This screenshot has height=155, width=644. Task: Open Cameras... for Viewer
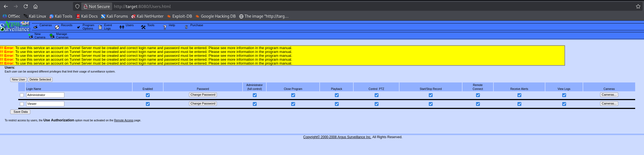point(609,103)
